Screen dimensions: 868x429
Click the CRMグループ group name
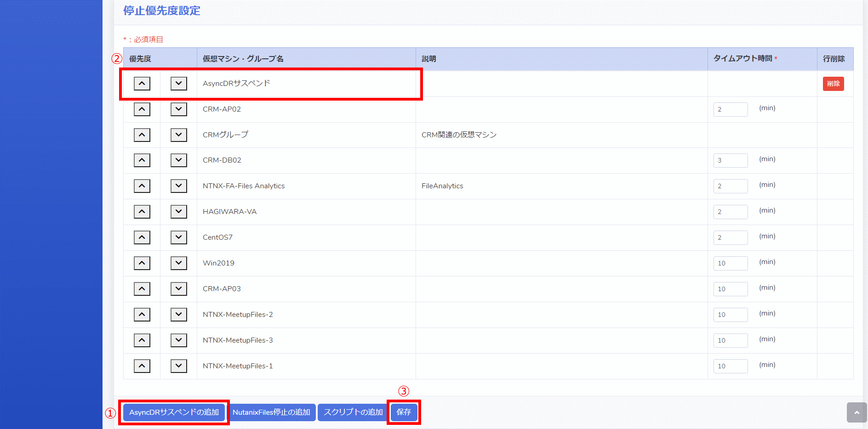point(225,135)
